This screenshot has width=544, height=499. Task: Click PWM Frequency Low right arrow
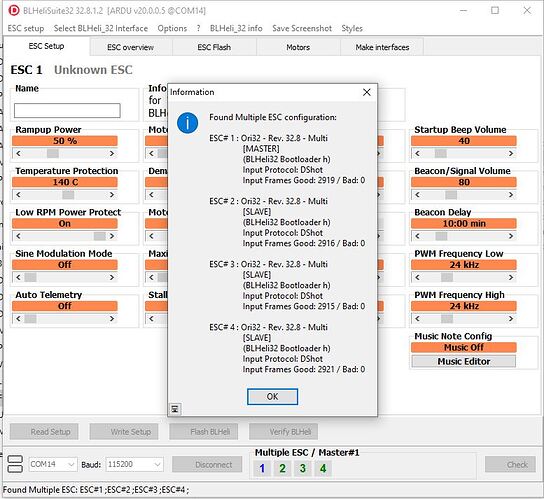tap(511, 277)
